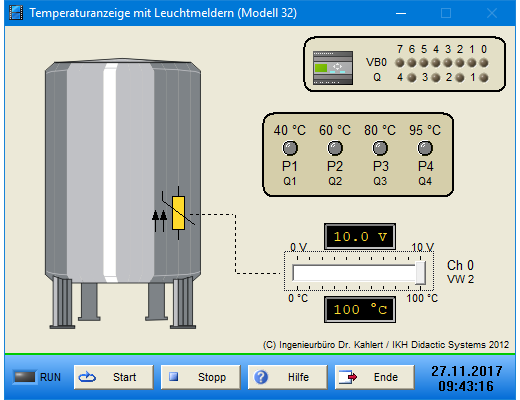Click the LOGO controller module icon
Screen dimensions: 520x400
point(333,68)
